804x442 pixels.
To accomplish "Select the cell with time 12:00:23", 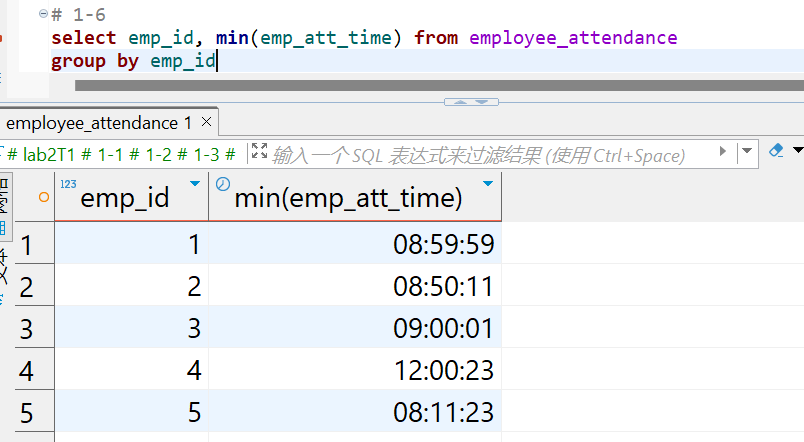I will (x=443, y=371).
